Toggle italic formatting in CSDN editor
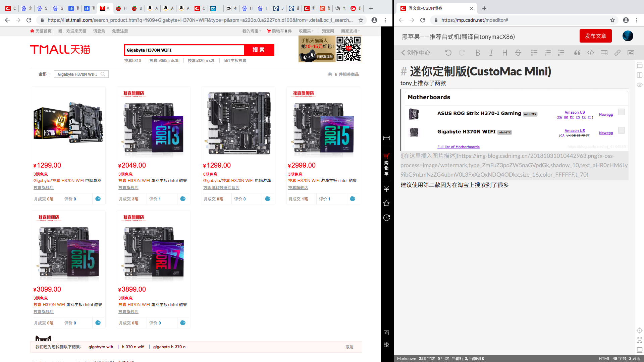 pyautogui.click(x=491, y=53)
